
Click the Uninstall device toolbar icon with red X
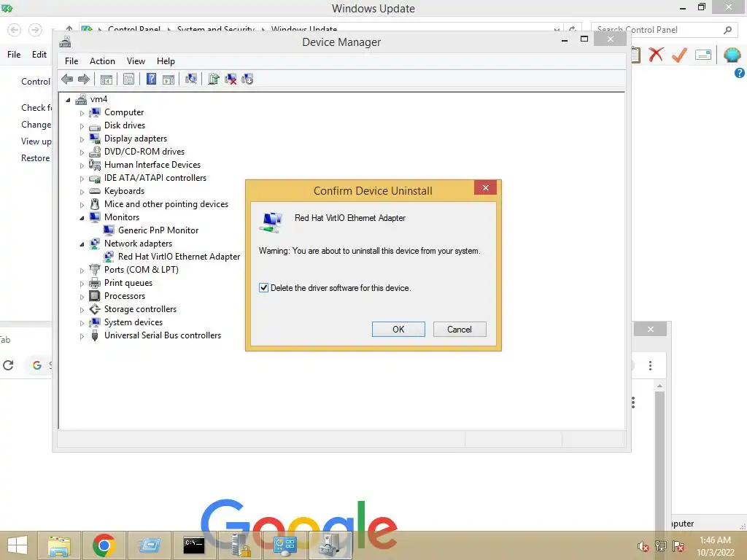pyautogui.click(x=231, y=79)
